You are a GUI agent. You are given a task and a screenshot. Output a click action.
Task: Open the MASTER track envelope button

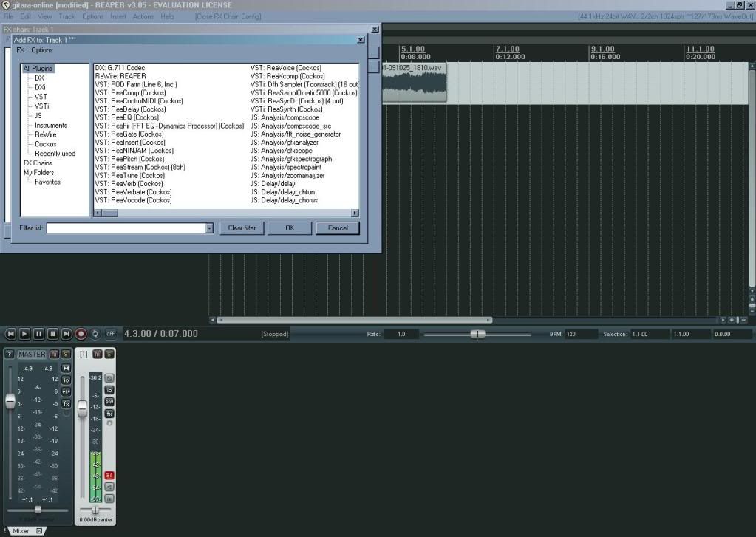[67, 392]
